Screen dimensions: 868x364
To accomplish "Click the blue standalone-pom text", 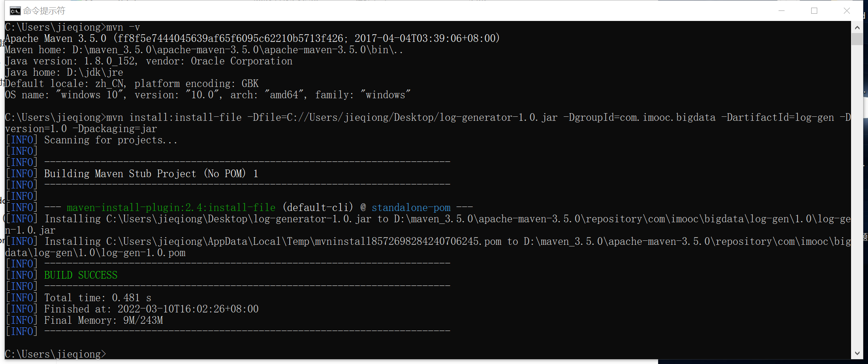I will click(x=411, y=207).
